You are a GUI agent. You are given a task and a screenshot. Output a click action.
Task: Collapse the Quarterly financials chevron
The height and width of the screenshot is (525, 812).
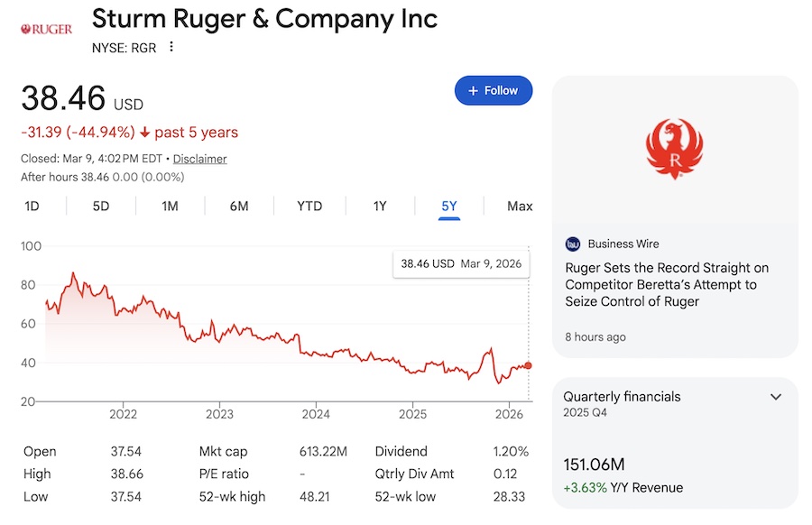tap(775, 397)
